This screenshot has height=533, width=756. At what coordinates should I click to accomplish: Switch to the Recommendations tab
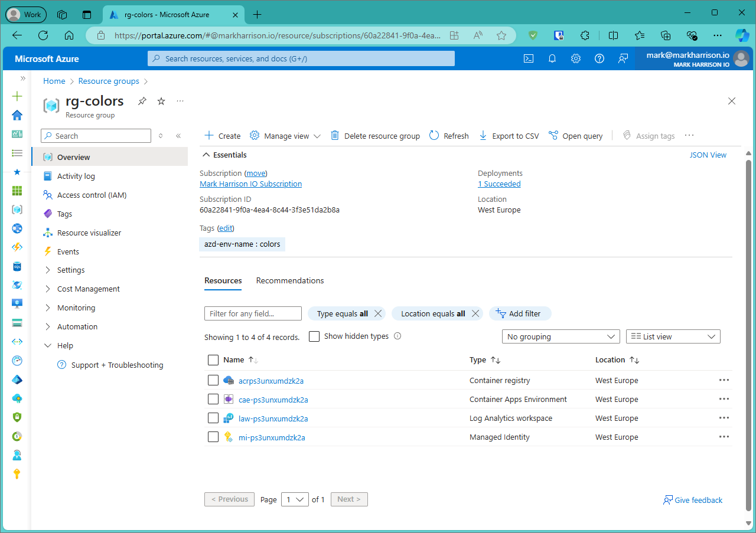pyautogui.click(x=290, y=280)
